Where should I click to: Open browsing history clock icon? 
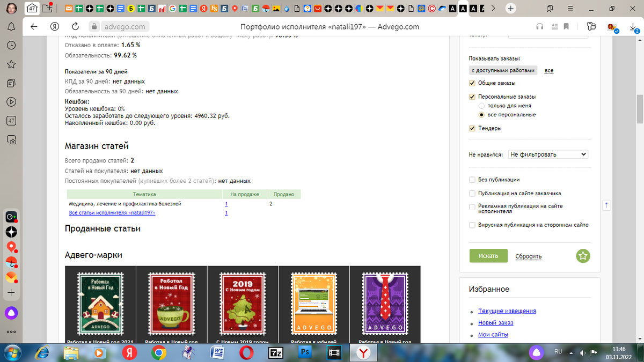click(11, 46)
